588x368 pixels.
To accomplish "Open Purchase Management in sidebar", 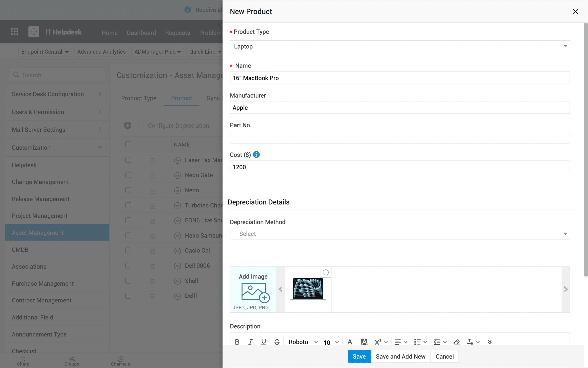I will 43,284.
